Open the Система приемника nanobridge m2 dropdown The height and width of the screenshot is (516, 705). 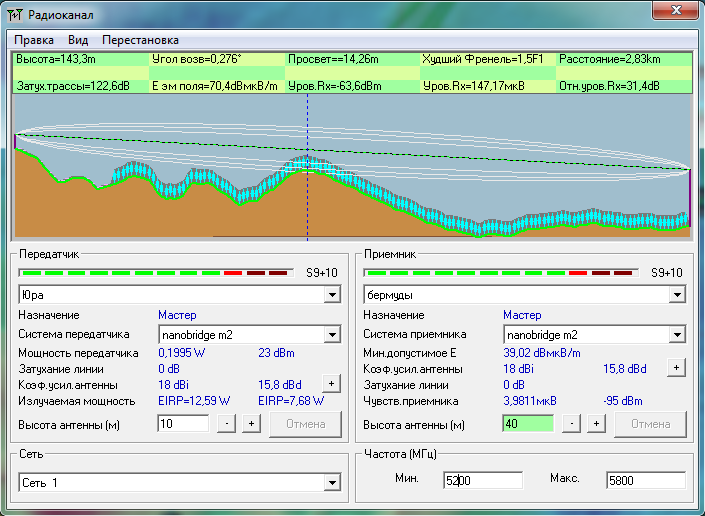(677, 335)
